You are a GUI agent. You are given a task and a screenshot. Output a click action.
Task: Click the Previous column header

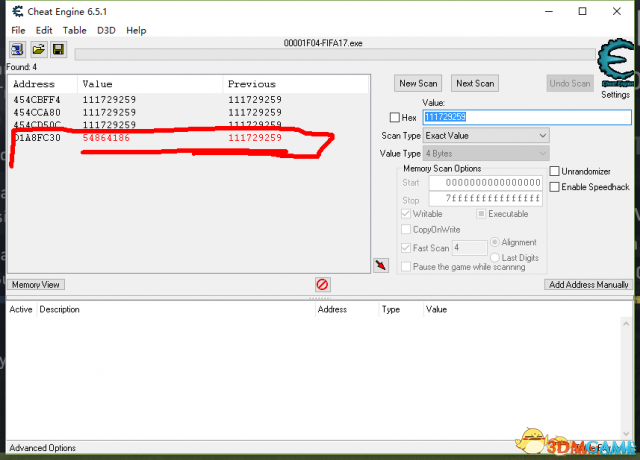pyautogui.click(x=296, y=84)
